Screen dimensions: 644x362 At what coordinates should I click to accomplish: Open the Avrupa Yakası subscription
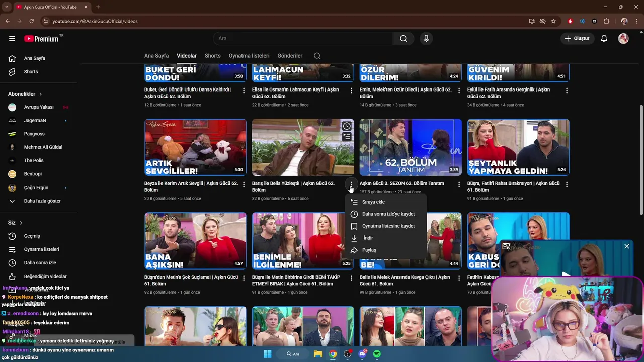pos(39,107)
